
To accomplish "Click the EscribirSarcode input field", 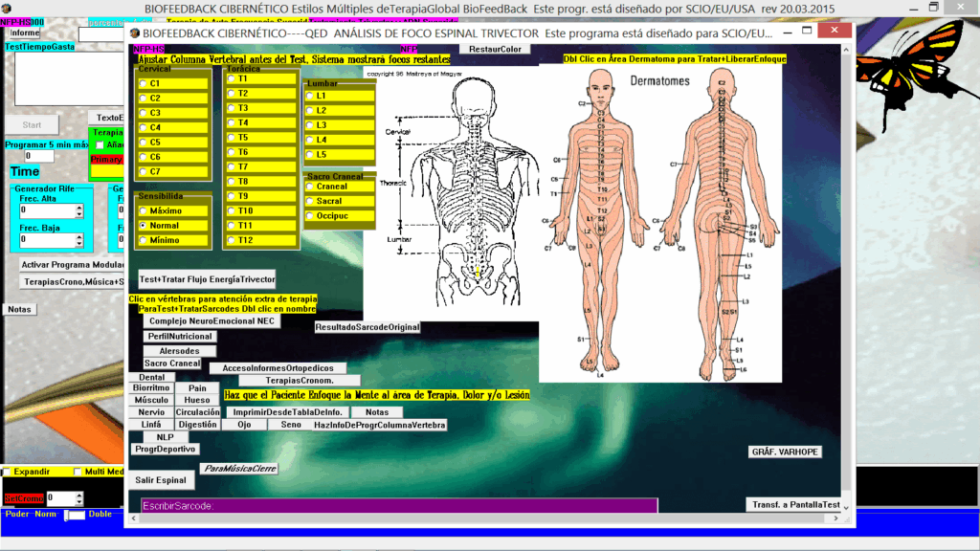I will click(x=392, y=505).
